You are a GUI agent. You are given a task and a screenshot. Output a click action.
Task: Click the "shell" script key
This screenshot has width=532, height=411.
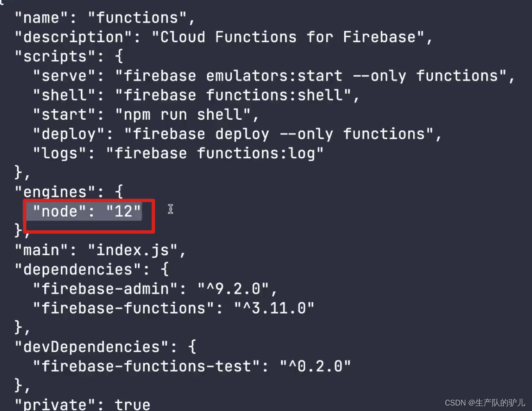(x=64, y=95)
